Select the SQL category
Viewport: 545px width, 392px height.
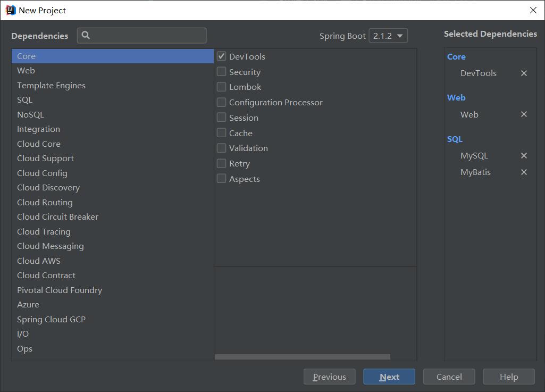coord(24,100)
